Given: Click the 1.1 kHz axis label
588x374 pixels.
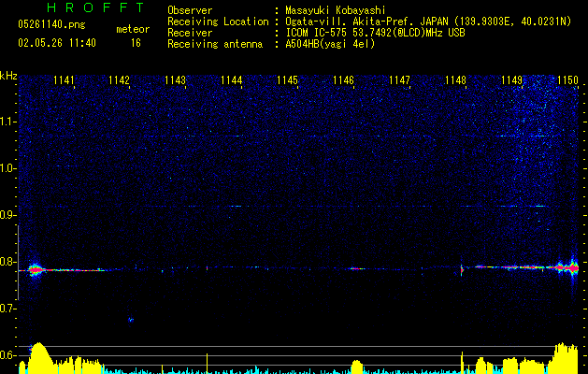Looking at the screenshot, I should coord(8,122).
